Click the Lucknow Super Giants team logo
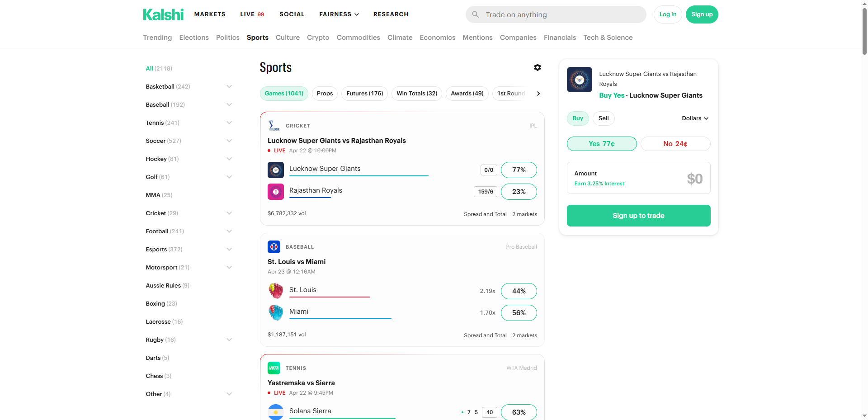Viewport: 868px width, 420px height. click(276, 170)
